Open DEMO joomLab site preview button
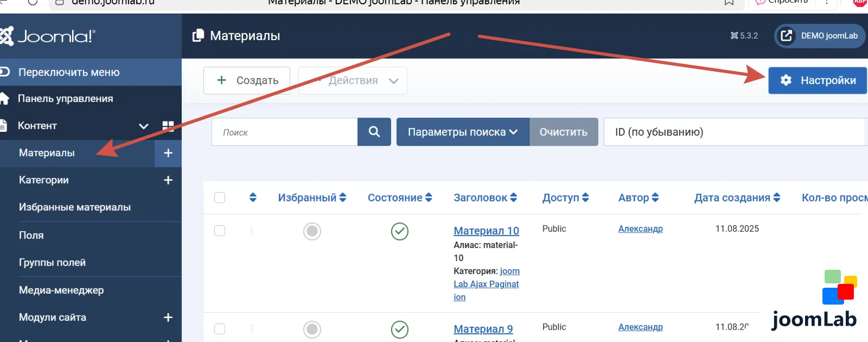Viewport: 868px width, 342px height. (x=820, y=36)
